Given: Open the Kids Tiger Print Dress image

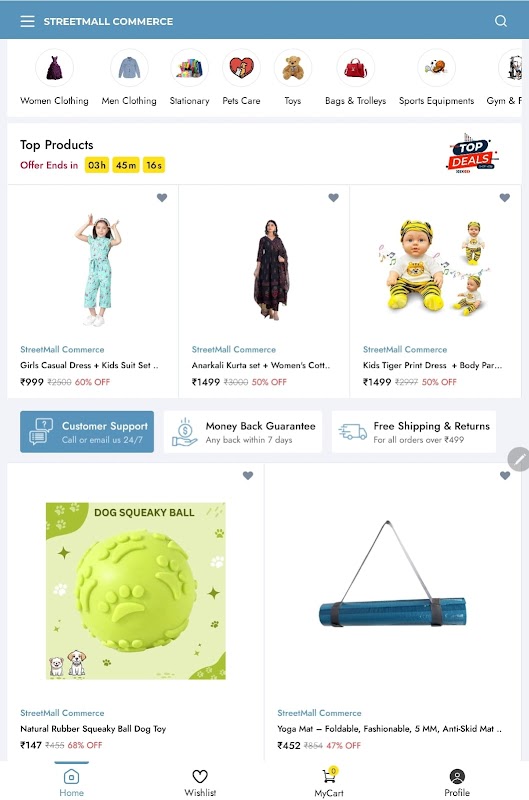Looking at the screenshot, I should click(x=435, y=266).
